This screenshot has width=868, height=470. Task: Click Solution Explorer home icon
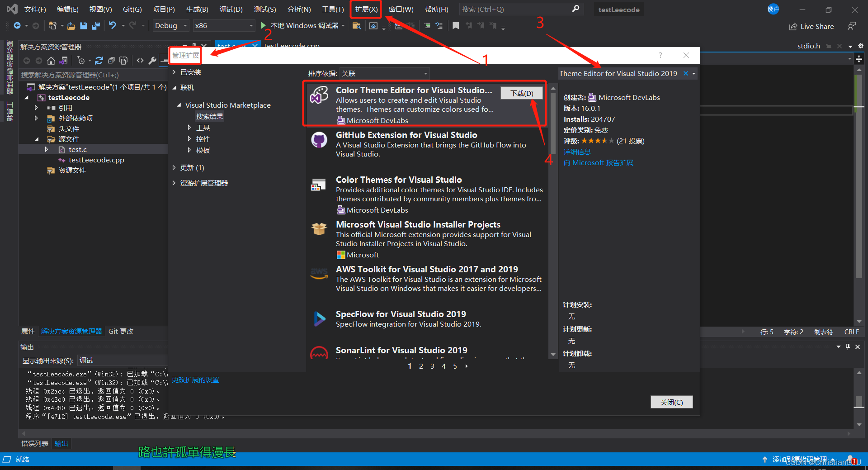click(51, 61)
